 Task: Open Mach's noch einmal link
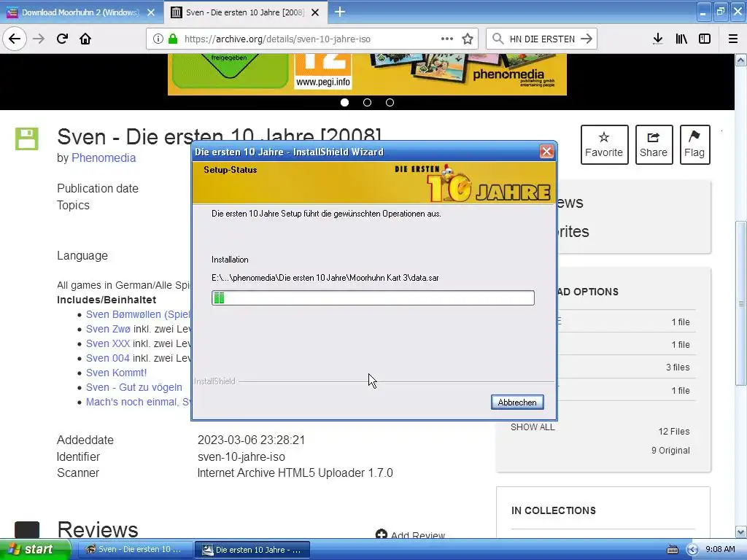coord(138,402)
